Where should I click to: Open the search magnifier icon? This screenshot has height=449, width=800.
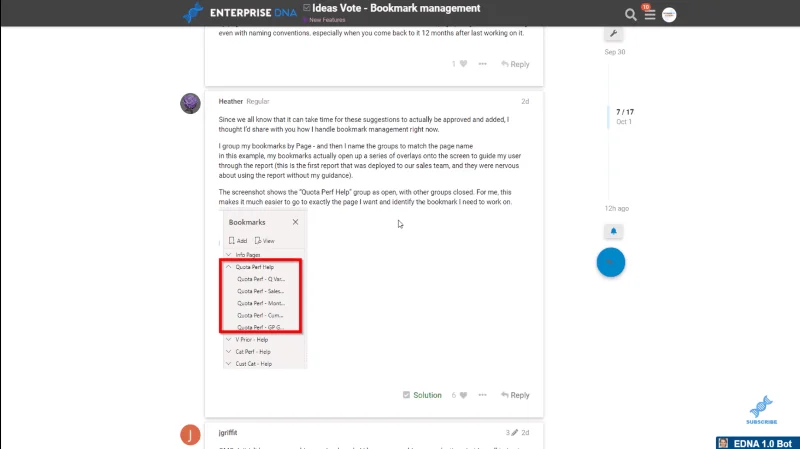pyautogui.click(x=630, y=15)
